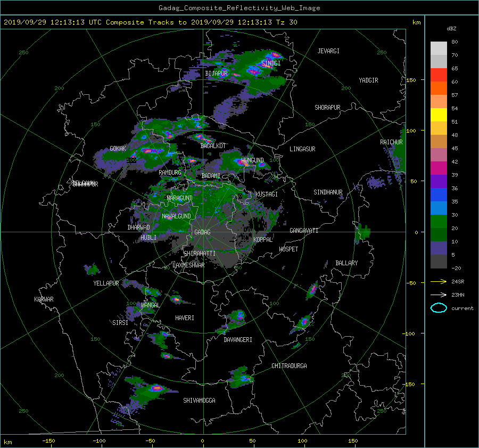Click the HUBLI city label
479x448 pixels.
148,238
